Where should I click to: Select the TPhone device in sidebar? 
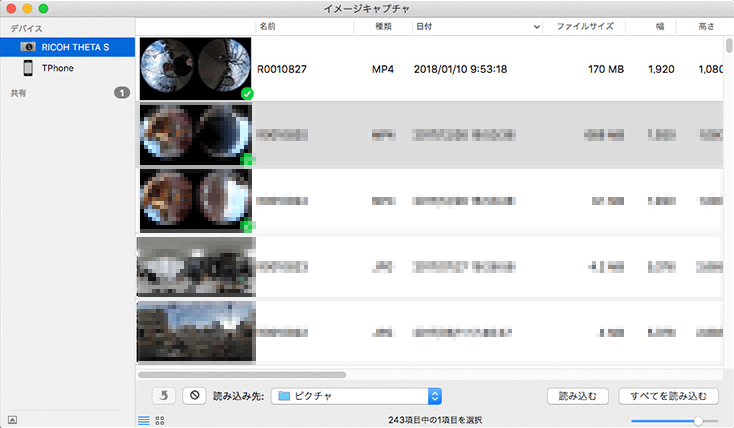point(57,68)
